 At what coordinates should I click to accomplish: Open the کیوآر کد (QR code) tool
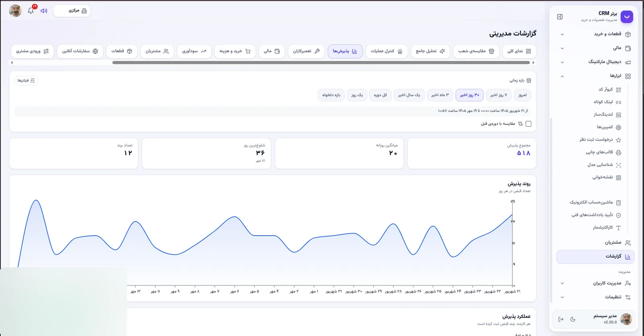[x=609, y=89]
